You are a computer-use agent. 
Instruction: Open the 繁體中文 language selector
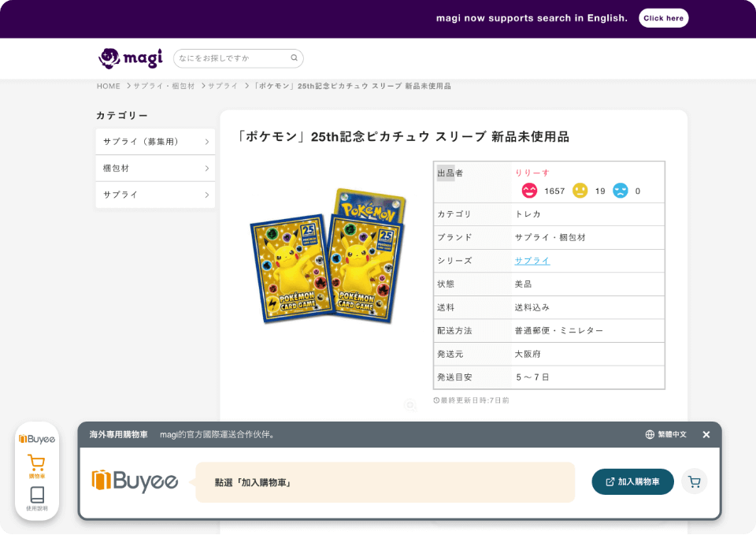tap(666, 435)
